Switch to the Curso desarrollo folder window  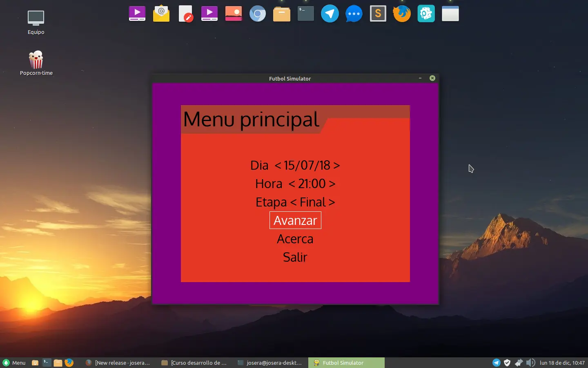194,363
